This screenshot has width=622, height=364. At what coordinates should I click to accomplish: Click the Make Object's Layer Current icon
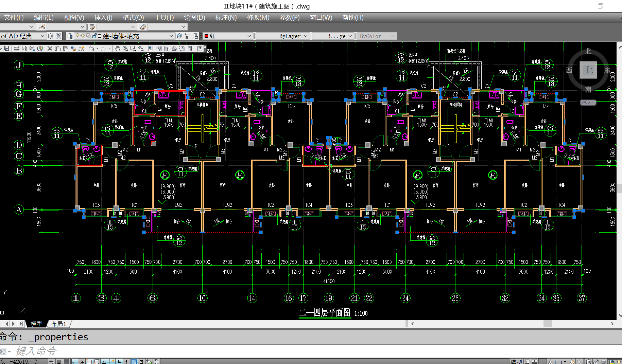tap(179, 36)
